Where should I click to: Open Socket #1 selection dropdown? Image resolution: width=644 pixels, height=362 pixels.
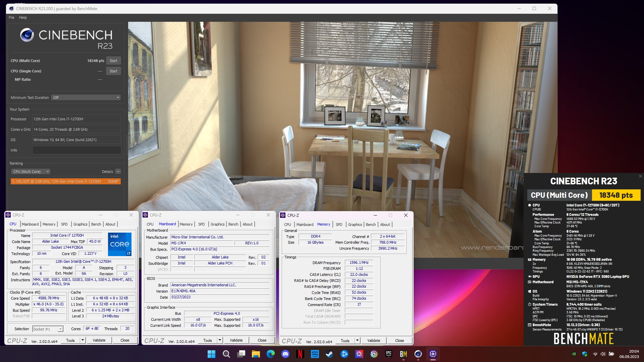tap(48, 329)
